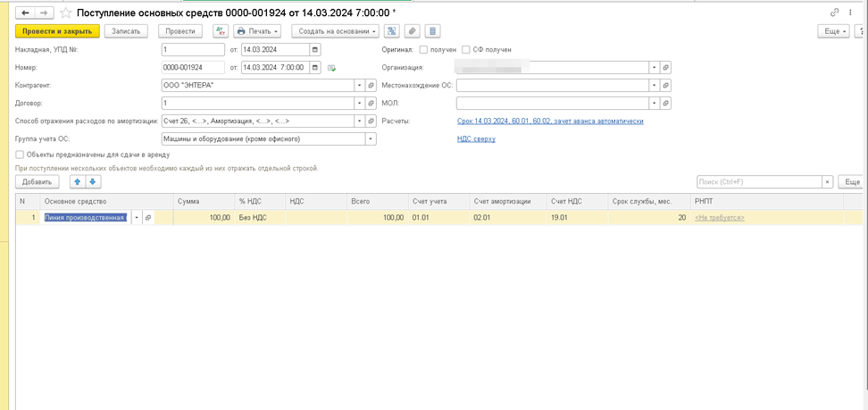This screenshot has height=410, width=868.
Task: Expand the Договор dropdown list
Action: [360, 104]
